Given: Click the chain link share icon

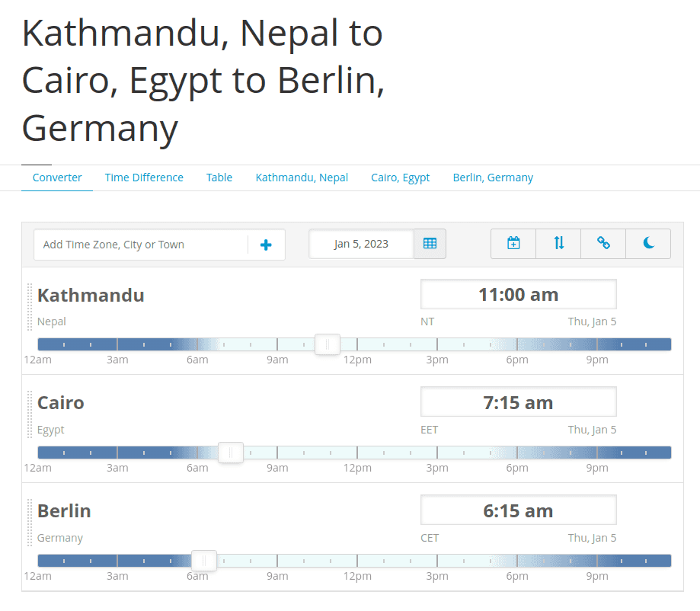Looking at the screenshot, I should [603, 244].
